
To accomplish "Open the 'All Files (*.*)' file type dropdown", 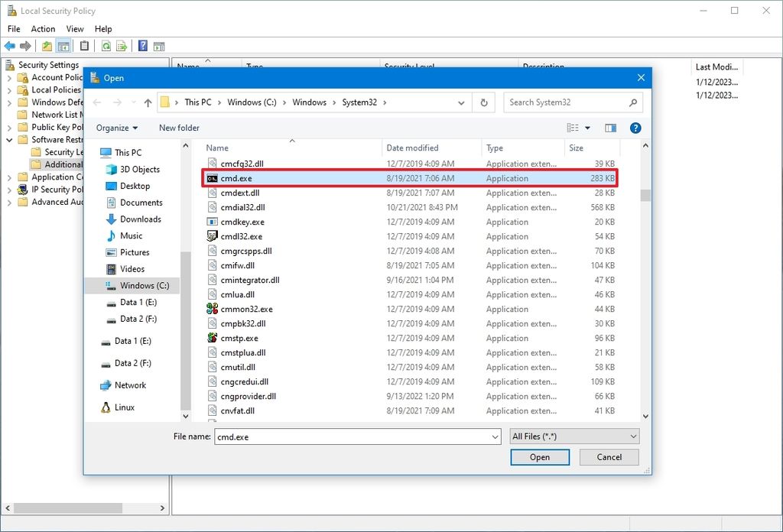I will click(573, 436).
